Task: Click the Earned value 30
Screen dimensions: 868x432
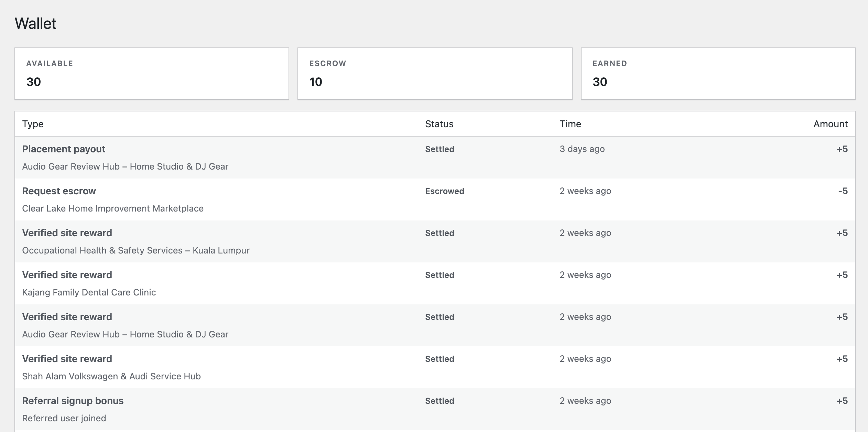Action: [600, 82]
